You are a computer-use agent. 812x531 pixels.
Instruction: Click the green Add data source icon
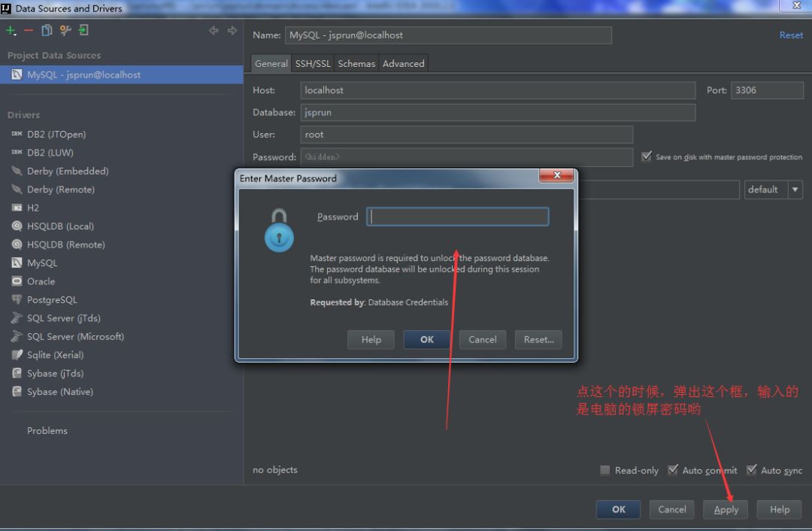(x=11, y=31)
